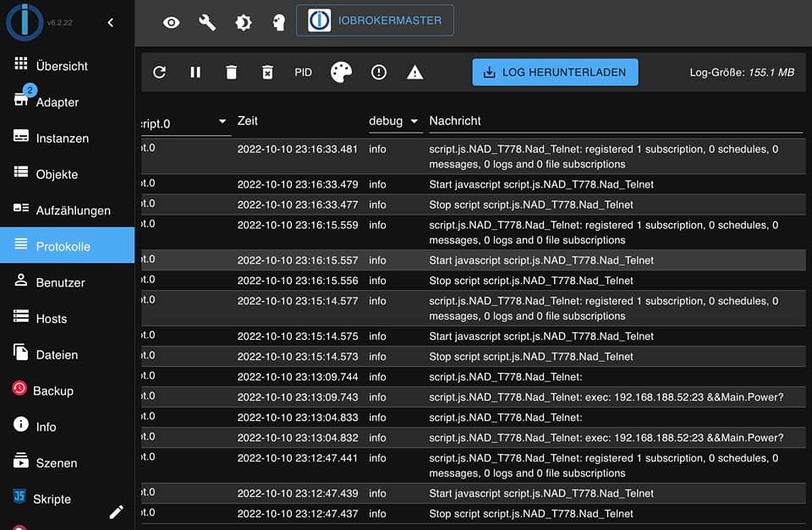Click the circled exclamation error filter
The image size is (812, 530).
(x=379, y=73)
